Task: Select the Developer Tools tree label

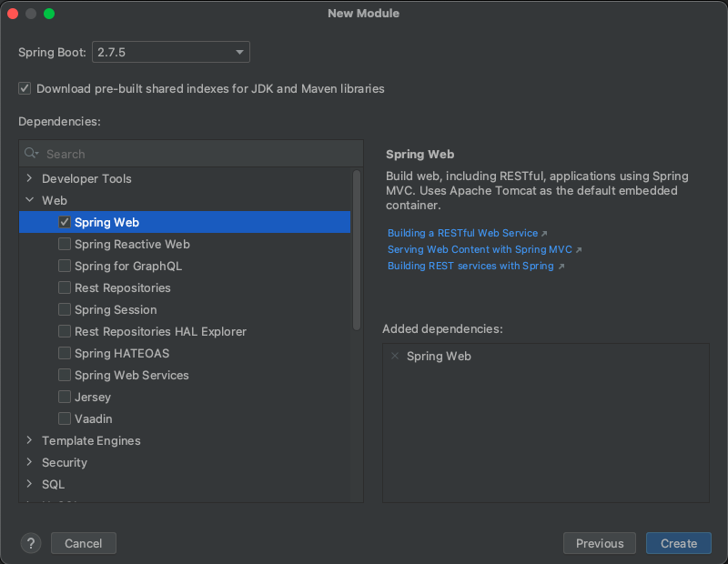Action: click(86, 178)
